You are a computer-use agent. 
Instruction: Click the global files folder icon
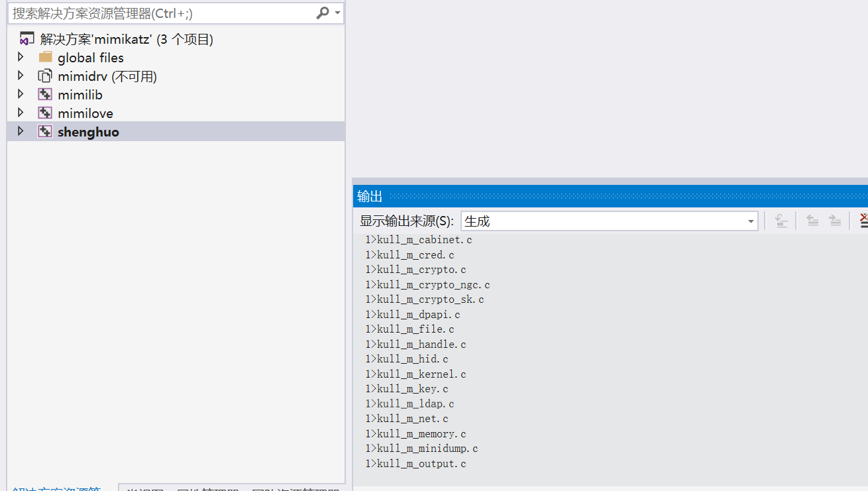[45, 57]
